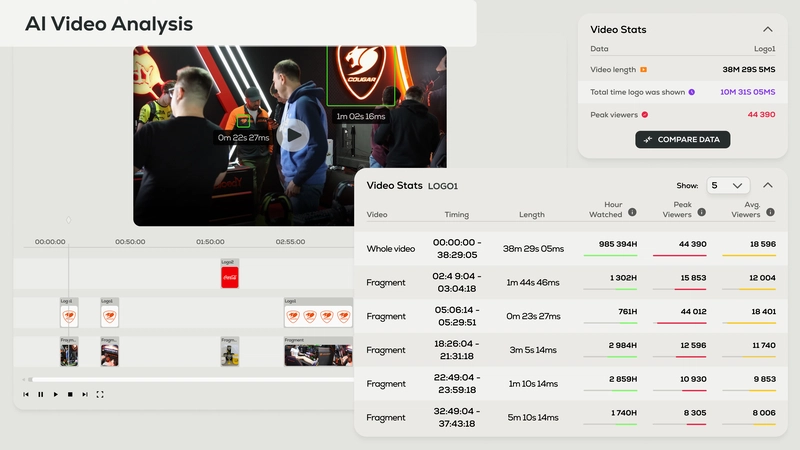800x450 pixels.
Task: Collapse the top Video Stats panel
Action: coord(768,30)
